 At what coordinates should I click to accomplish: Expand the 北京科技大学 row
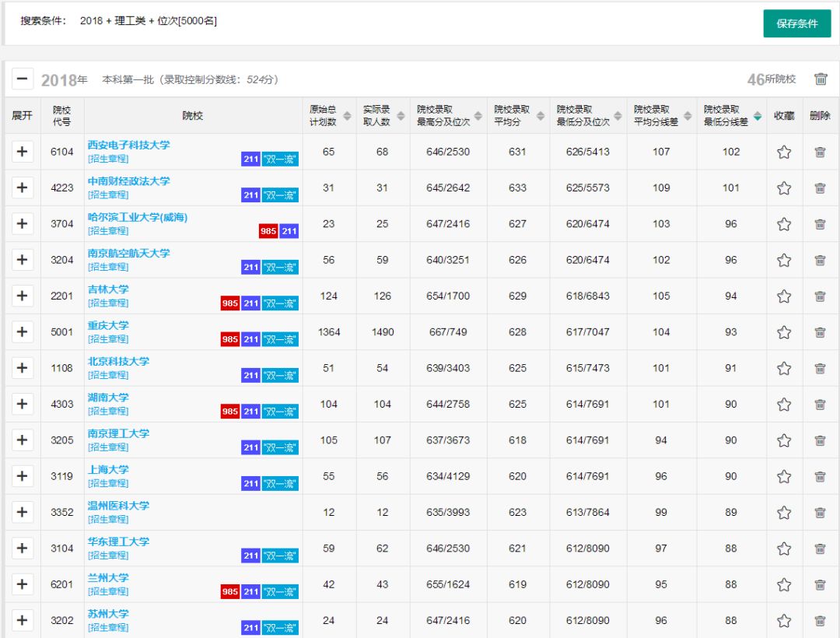pos(22,368)
